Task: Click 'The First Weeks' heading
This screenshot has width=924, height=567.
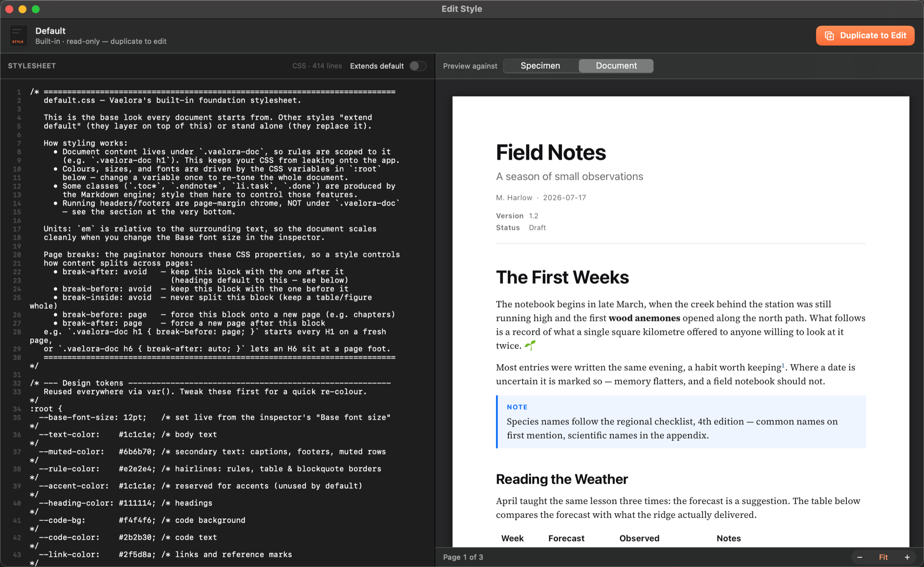Action: (x=562, y=277)
